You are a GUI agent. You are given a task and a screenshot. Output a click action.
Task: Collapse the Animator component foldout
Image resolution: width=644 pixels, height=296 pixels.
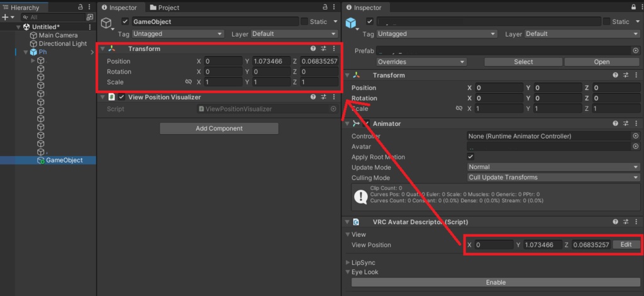[347, 123]
